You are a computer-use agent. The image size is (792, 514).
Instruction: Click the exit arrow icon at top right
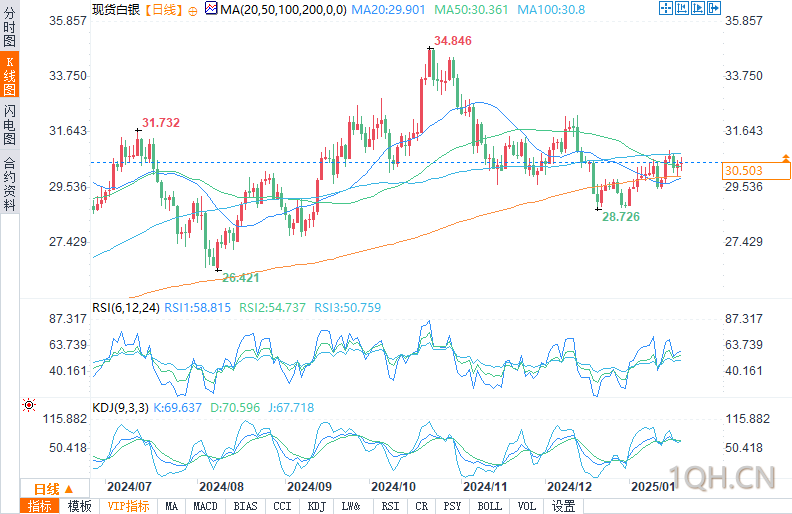(x=714, y=8)
